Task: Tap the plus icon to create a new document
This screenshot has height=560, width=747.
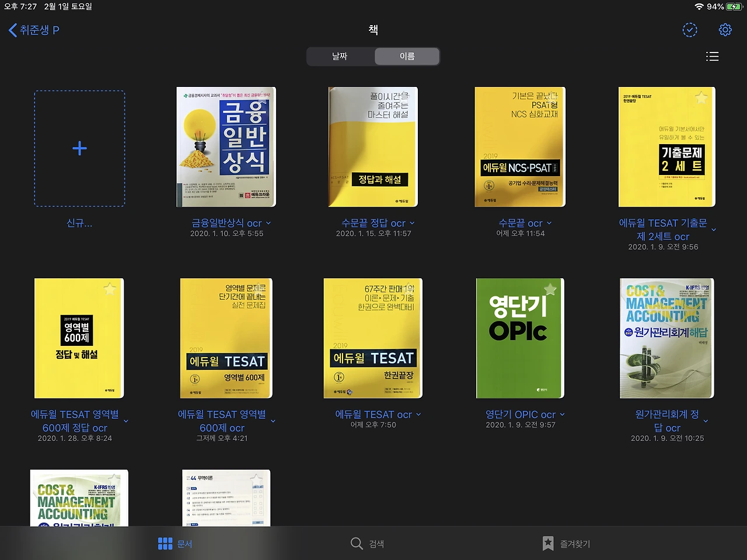Action: pyautogui.click(x=79, y=148)
